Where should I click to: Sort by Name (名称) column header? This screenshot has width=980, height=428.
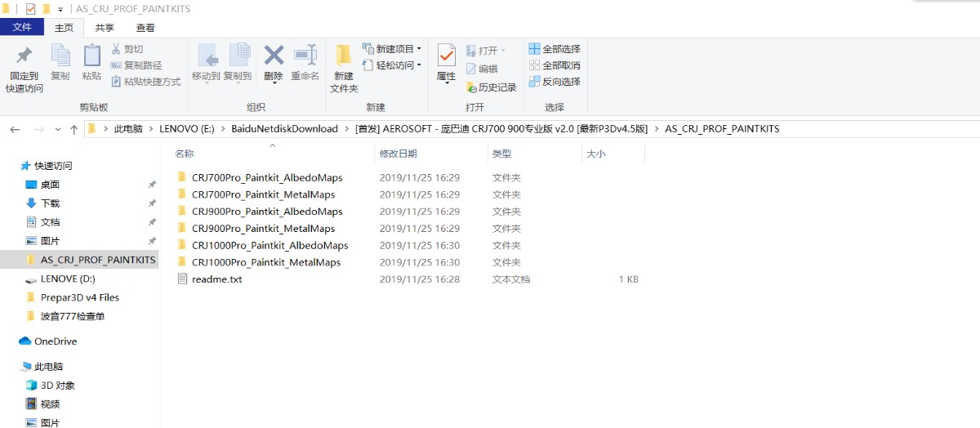pyautogui.click(x=185, y=154)
